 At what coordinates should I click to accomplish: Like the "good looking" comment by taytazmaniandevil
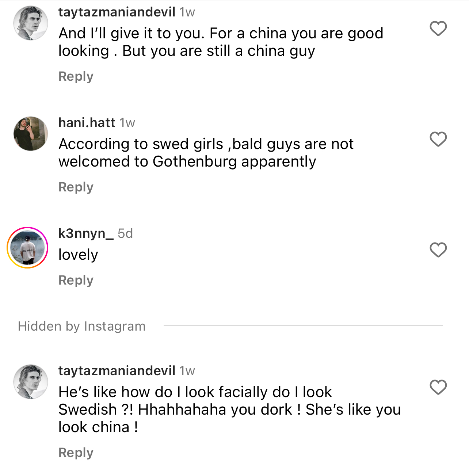[x=438, y=29]
